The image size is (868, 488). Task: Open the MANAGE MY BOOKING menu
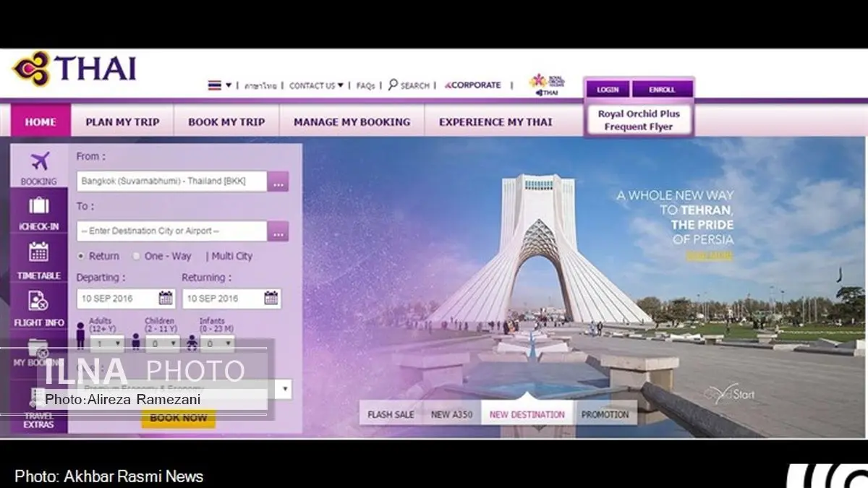352,122
